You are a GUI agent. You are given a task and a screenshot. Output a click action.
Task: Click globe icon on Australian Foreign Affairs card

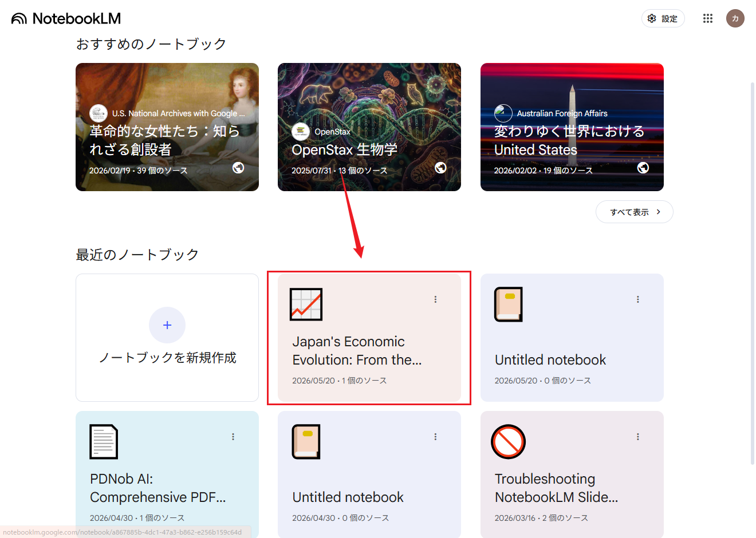[643, 168]
